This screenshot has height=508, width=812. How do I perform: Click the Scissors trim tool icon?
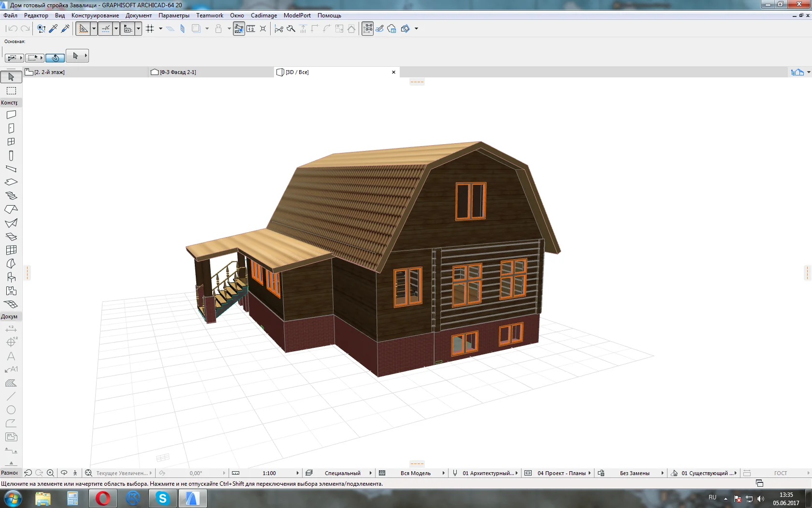tap(279, 29)
